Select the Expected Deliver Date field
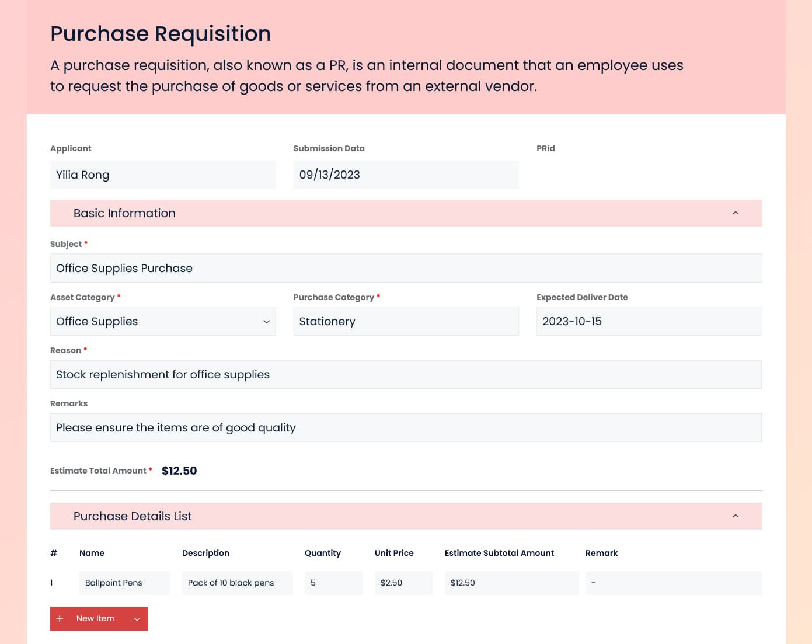Screen dimensions: 812x644 [x=649, y=321]
